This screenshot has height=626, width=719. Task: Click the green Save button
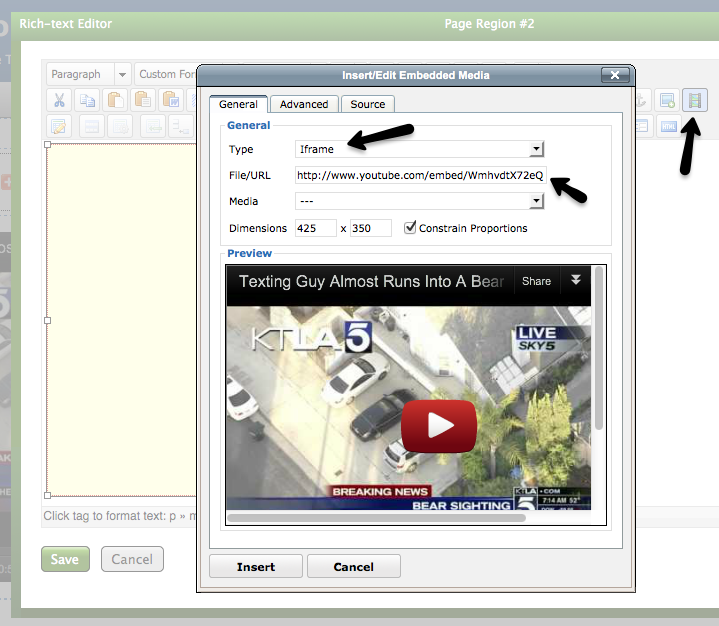click(x=65, y=559)
